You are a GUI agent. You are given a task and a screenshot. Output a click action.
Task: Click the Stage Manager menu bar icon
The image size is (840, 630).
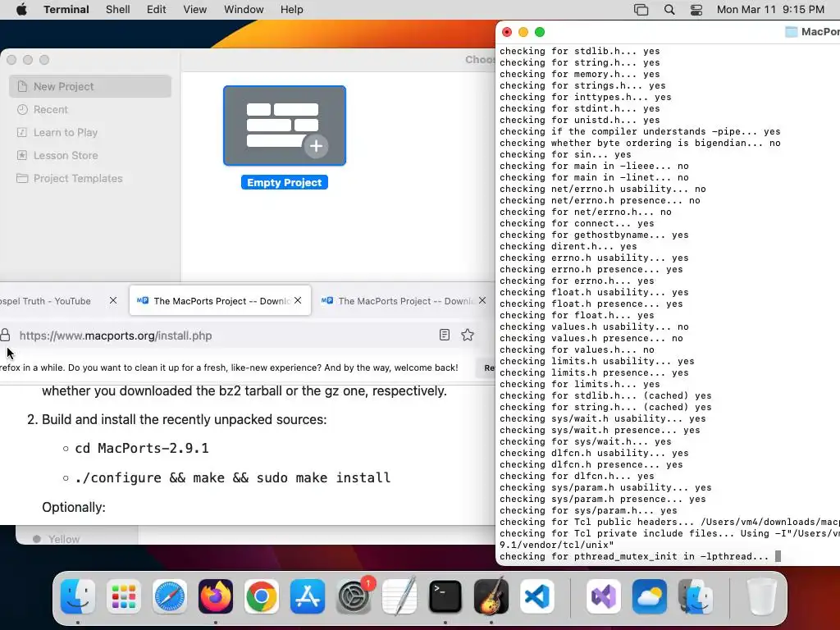coord(641,10)
